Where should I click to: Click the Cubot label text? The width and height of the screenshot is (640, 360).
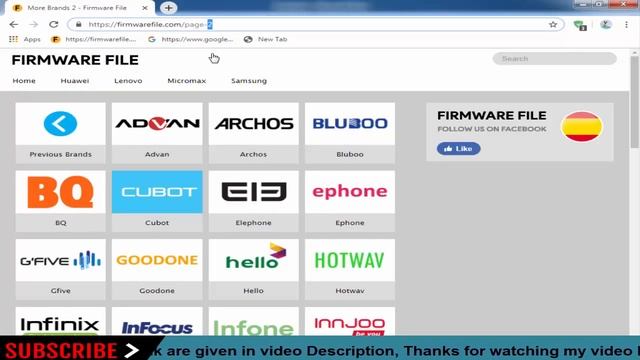(157, 222)
